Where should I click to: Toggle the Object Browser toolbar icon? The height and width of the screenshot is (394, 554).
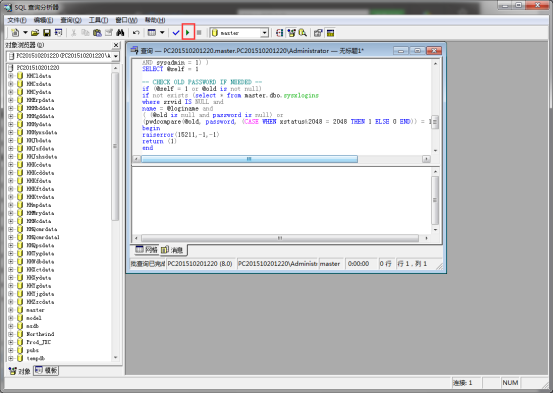coord(291,33)
